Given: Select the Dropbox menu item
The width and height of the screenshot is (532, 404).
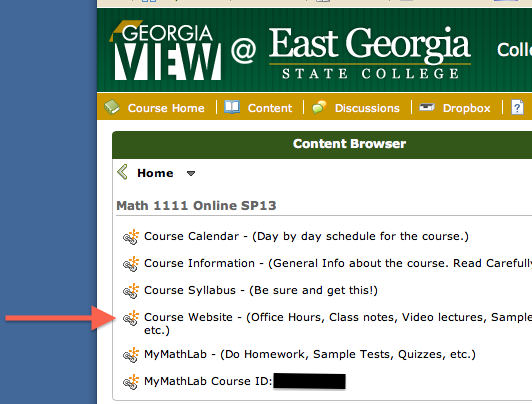Looking at the screenshot, I should [x=467, y=108].
